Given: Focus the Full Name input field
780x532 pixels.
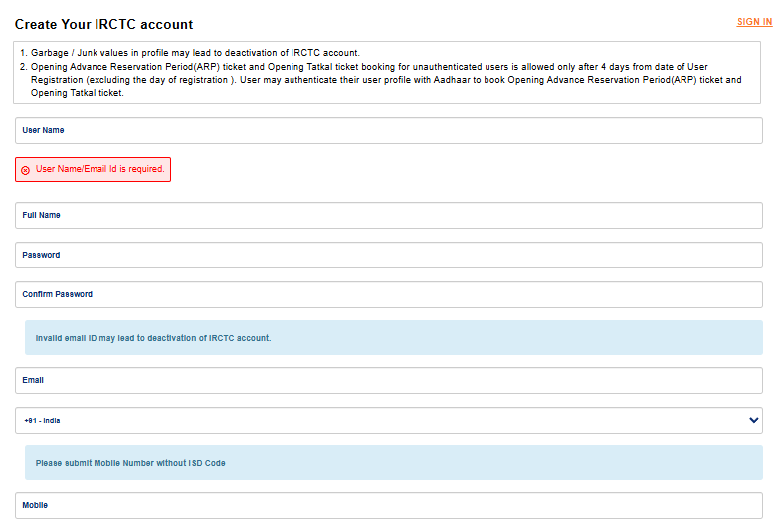Looking at the screenshot, I should pyautogui.click(x=388, y=215).
